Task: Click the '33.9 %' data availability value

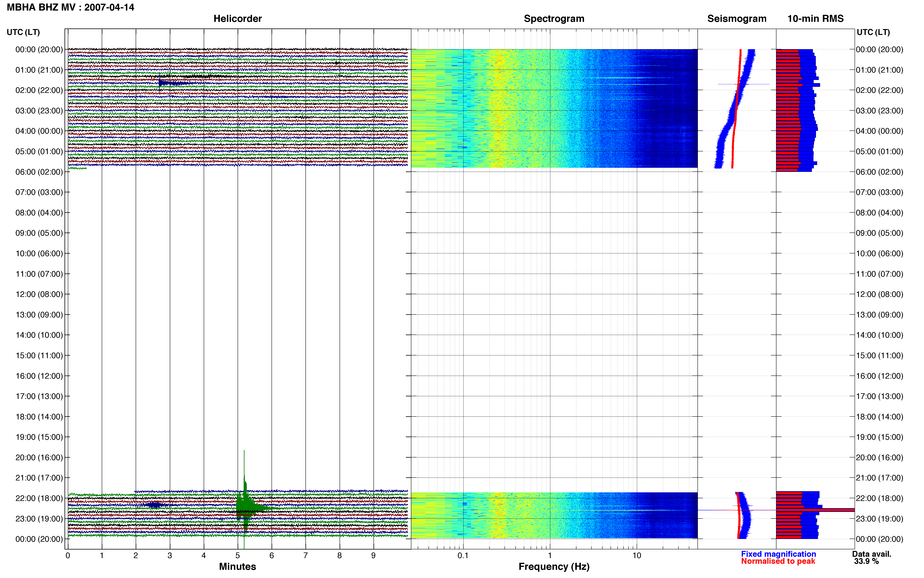Action: [x=866, y=561]
